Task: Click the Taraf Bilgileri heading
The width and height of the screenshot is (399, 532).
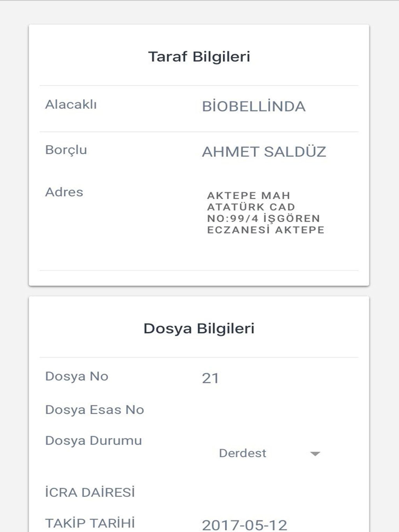Action: point(199,57)
